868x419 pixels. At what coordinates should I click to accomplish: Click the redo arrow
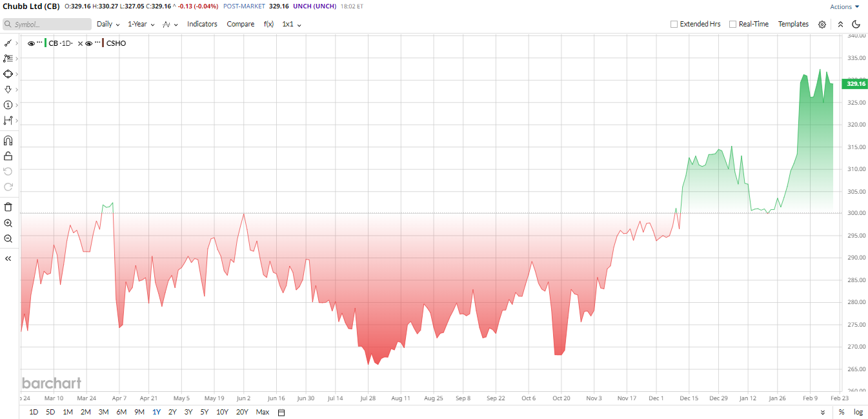pos(8,187)
